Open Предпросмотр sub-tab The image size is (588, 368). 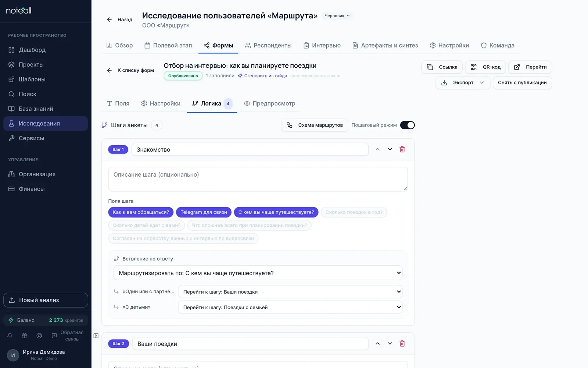270,103
